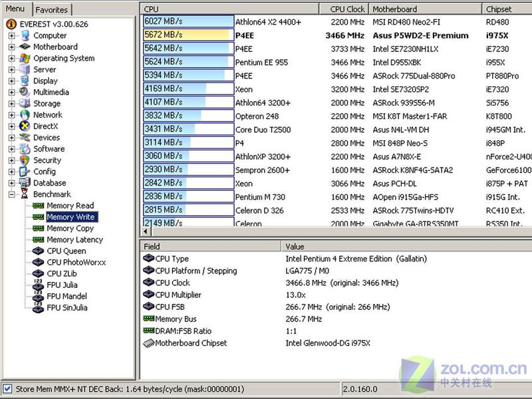This screenshot has width=532, height=399.
Task: Select the Celeron D 326 result row
Action: [336, 210]
